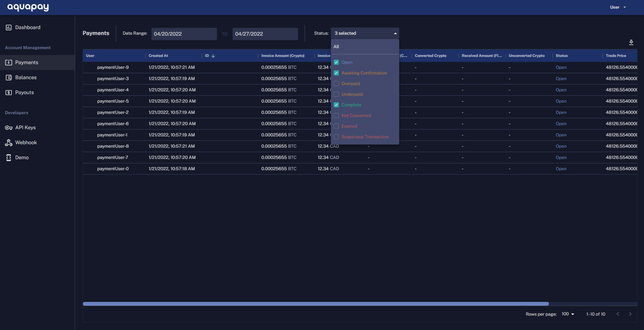644x330 pixels.
Task: Click the download export icon above table
Action: click(x=631, y=42)
